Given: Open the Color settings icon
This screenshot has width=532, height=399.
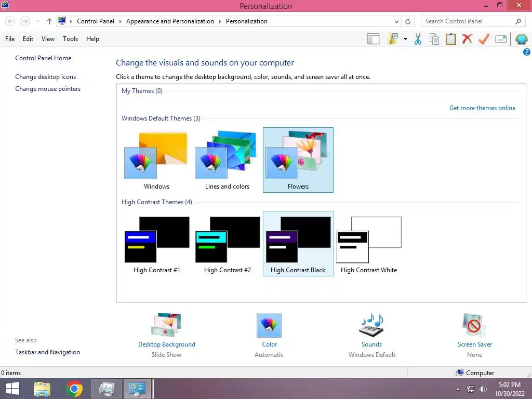Looking at the screenshot, I should [x=269, y=325].
